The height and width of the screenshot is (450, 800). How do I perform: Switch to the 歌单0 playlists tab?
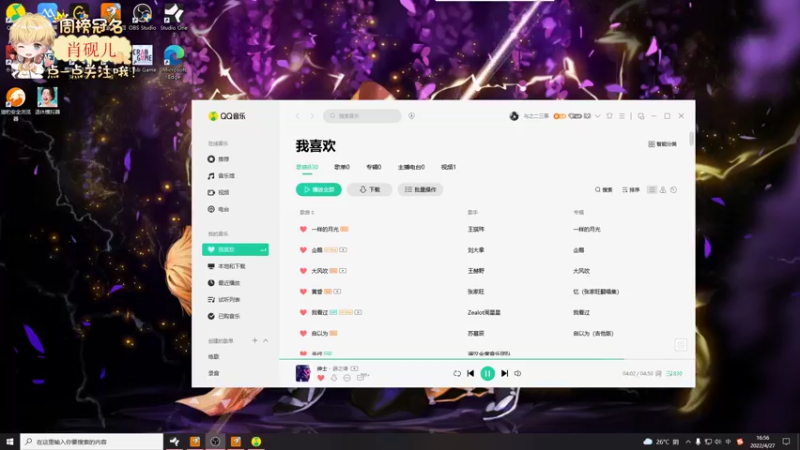[342, 167]
